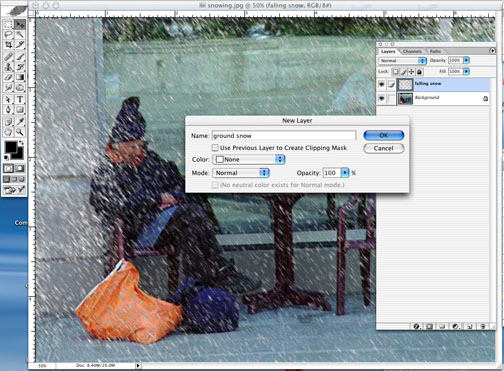Image resolution: width=504 pixels, height=371 pixels.
Task: Open background color picker
Action: click(x=19, y=155)
